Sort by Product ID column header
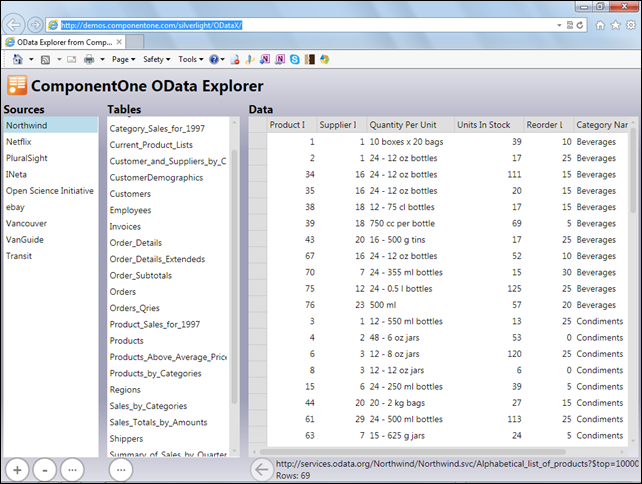642x484 pixels. [292, 125]
